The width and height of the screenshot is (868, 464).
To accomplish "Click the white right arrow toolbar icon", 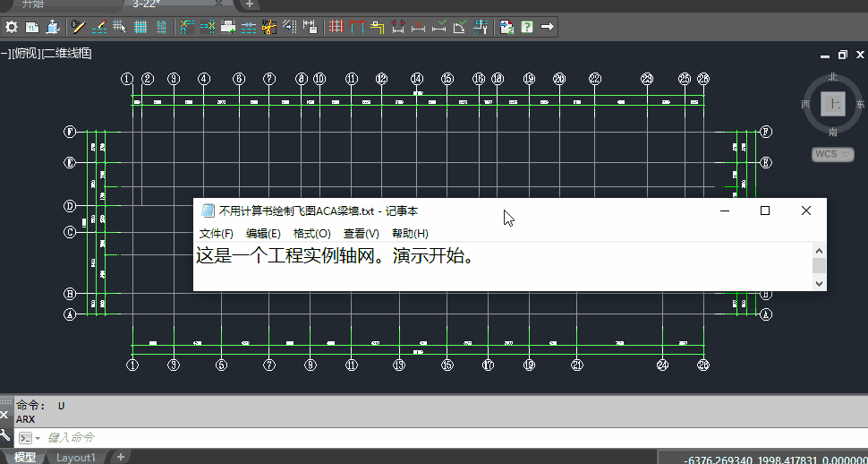I will 548,27.
